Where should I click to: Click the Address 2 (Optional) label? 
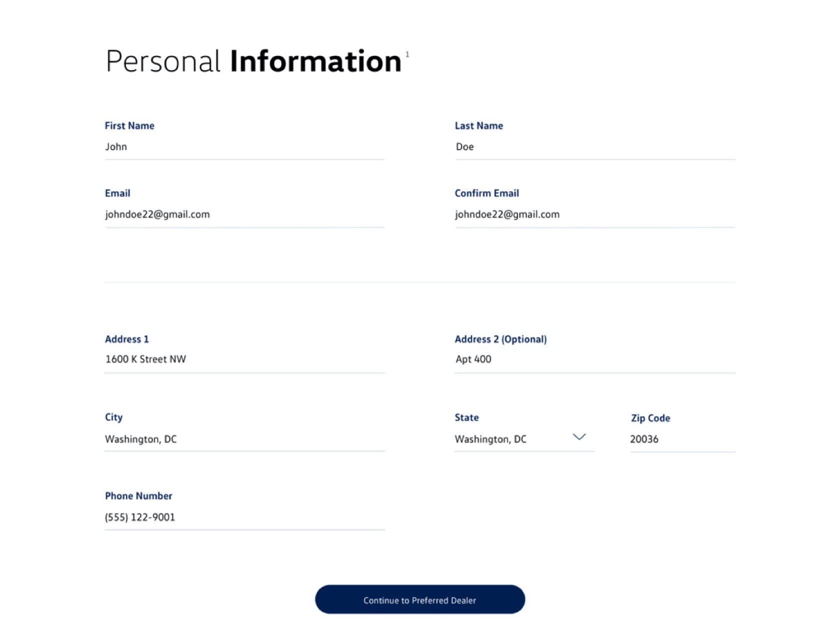tap(500, 339)
